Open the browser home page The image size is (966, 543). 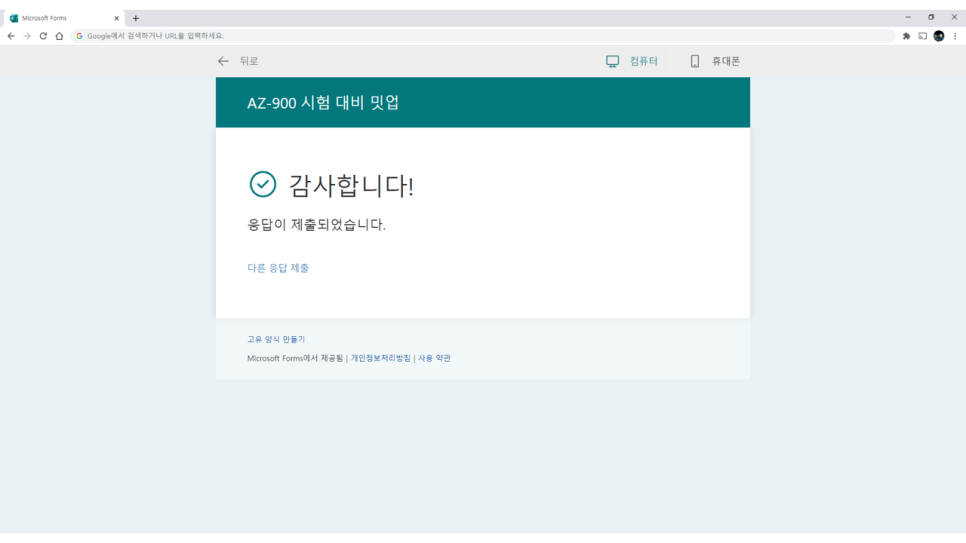click(x=59, y=36)
